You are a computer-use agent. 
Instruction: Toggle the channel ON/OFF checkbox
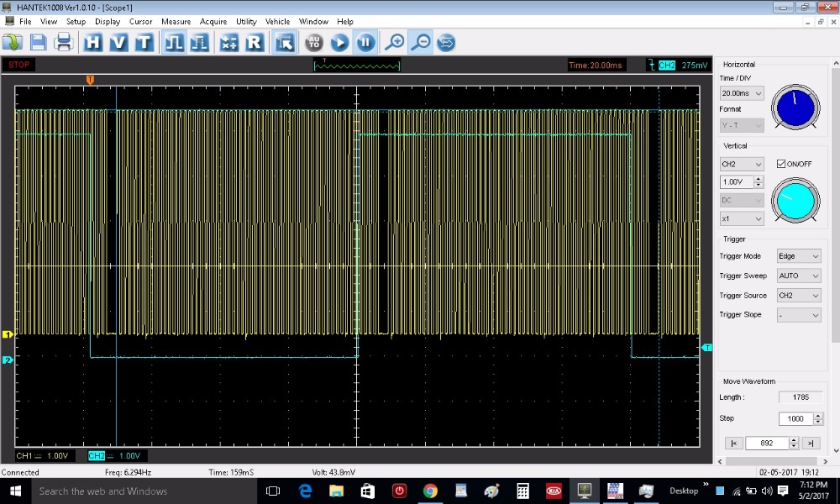781,164
